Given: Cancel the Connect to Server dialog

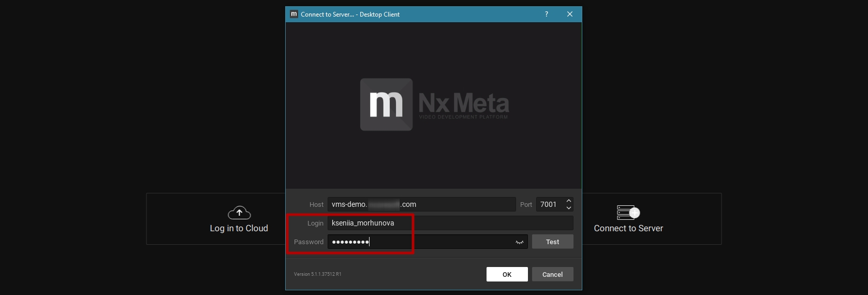Looking at the screenshot, I should click(552, 274).
